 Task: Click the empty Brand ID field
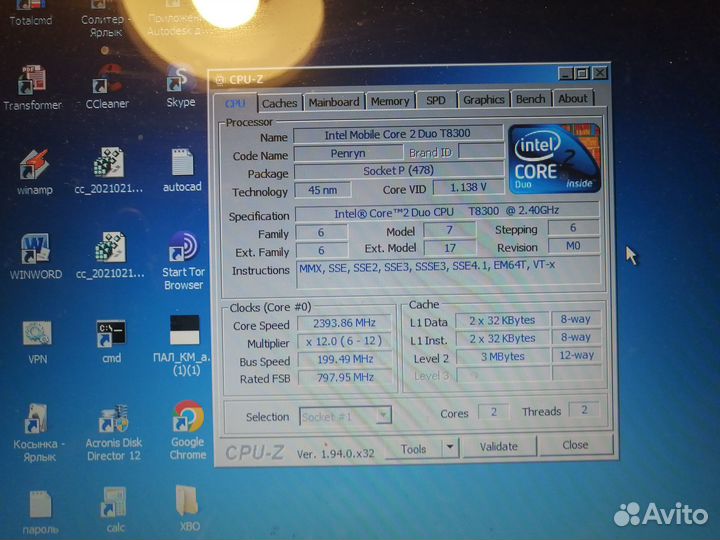click(481, 151)
